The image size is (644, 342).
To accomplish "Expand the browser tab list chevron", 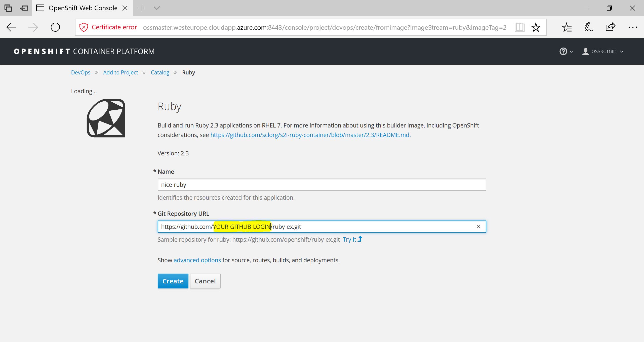I will coord(157,8).
